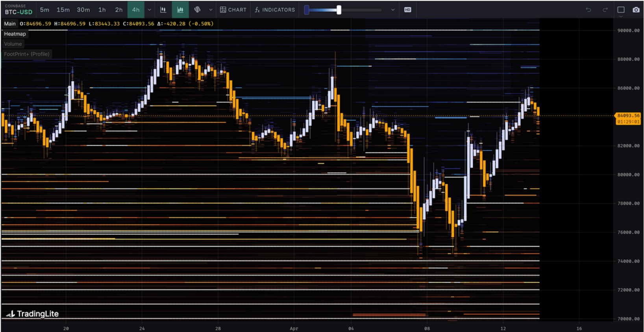Open the layout square icon

pyautogui.click(x=621, y=10)
